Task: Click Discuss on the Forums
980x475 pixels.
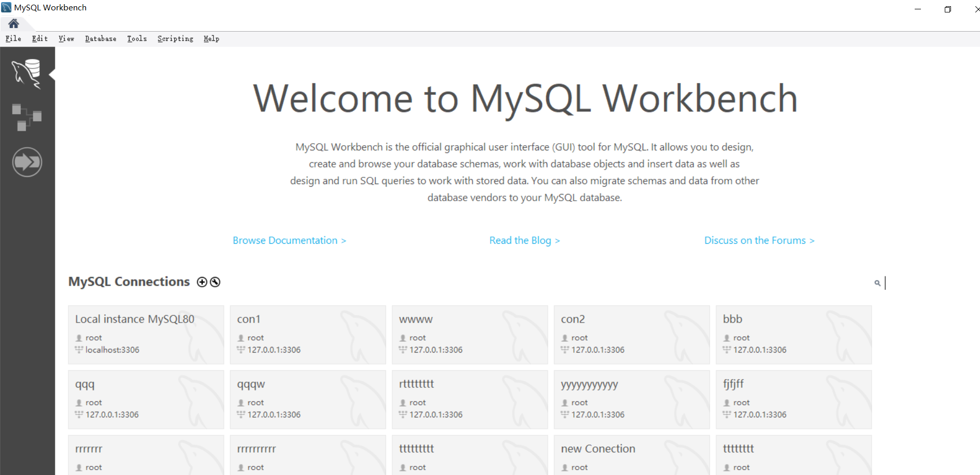Action: pos(759,240)
